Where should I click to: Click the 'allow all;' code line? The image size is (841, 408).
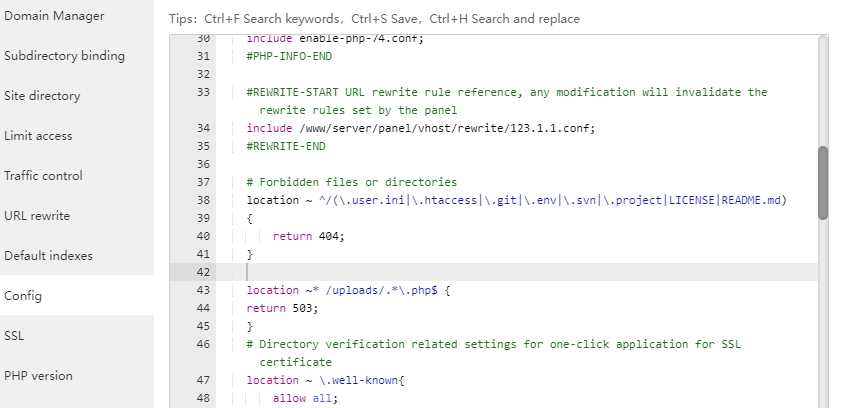[305, 398]
